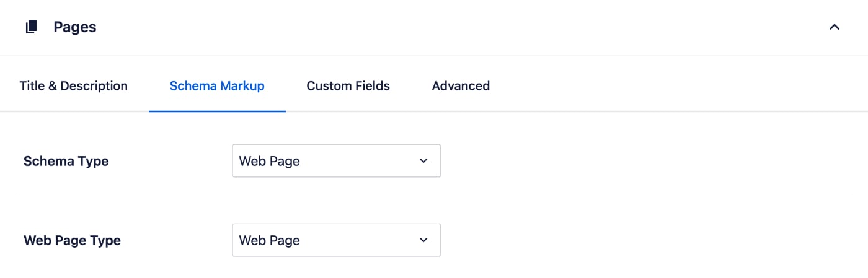This screenshot has height=278, width=868.
Task: Click the stacked documents Pages icon
Action: click(x=31, y=27)
